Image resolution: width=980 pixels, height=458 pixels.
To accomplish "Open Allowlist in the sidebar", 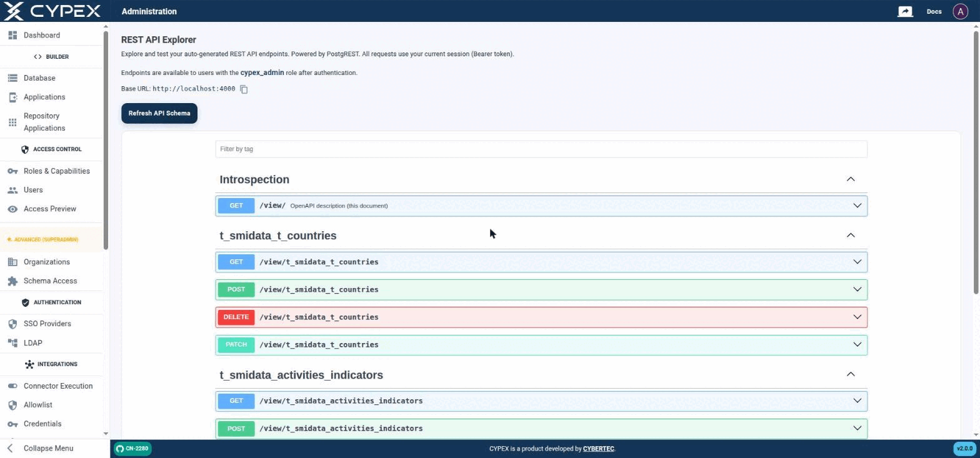I will 38,405.
